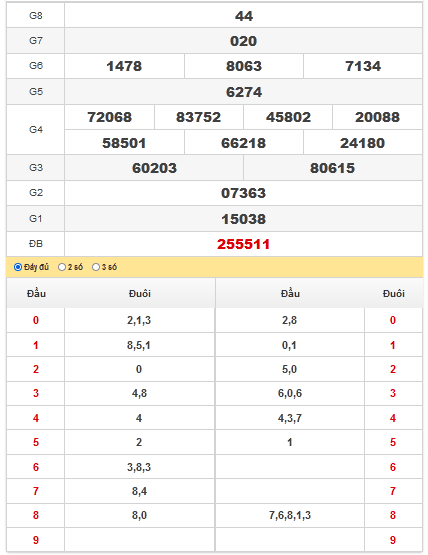Image resolution: width=428 pixels, height=555 pixels.
Task: Click the G8 prize number 44
Action: (244, 16)
